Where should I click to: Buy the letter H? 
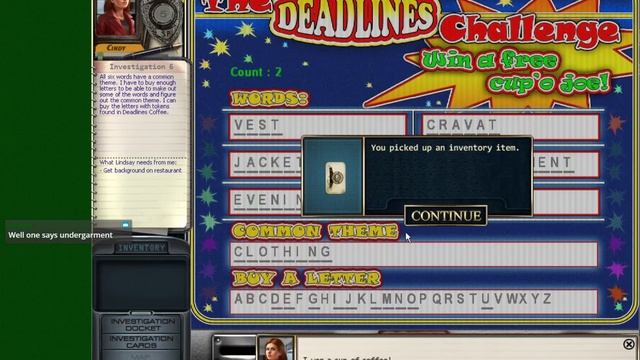click(325, 299)
